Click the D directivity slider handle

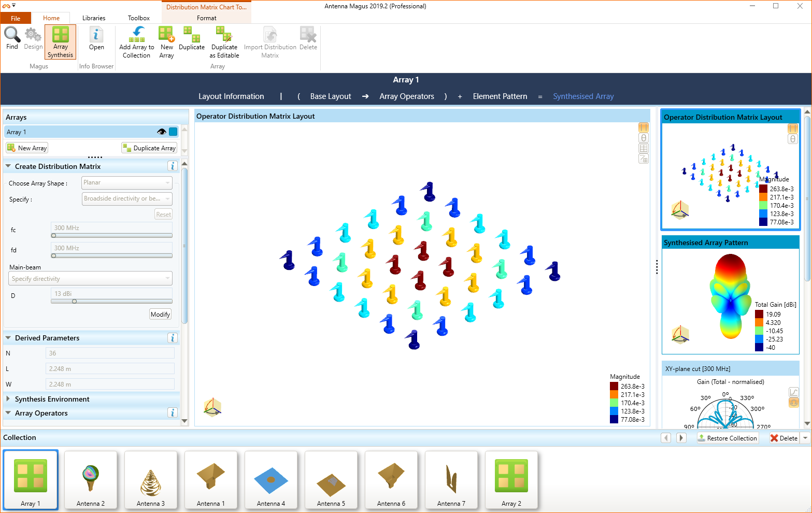(x=74, y=301)
